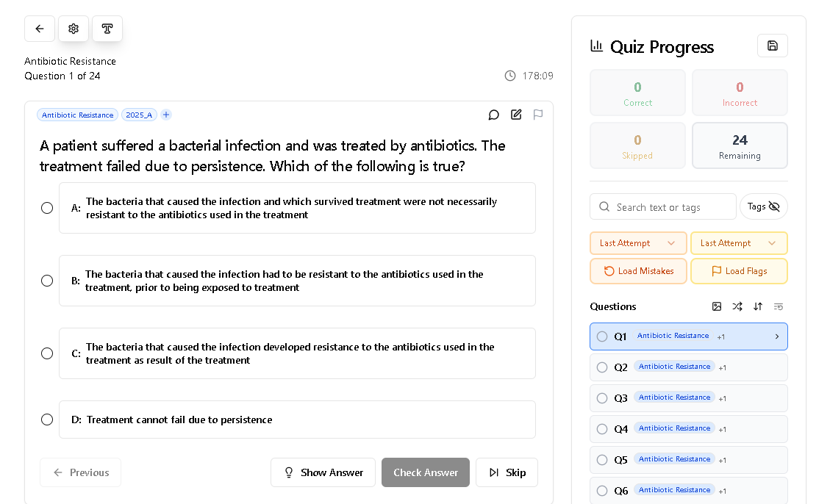Viewport: 830px width, 504px height.
Task: Open the text size icon
Action: click(x=107, y=29)
